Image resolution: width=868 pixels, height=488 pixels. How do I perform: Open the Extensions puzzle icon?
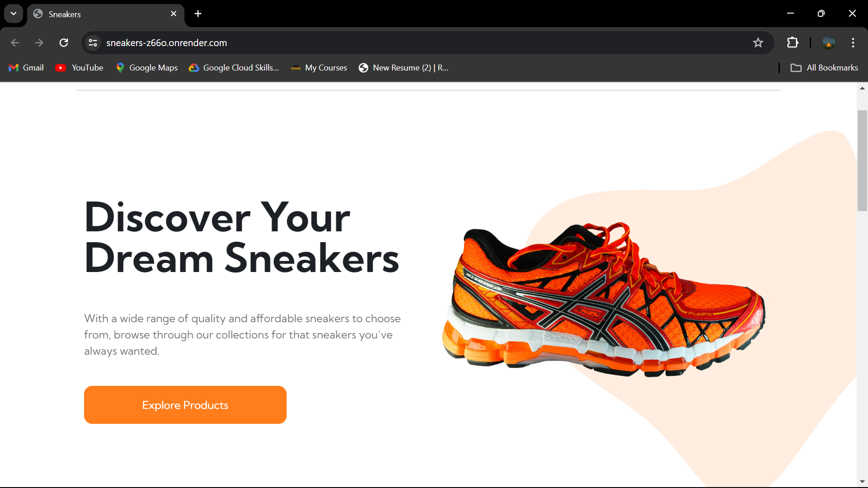(793, 42)
